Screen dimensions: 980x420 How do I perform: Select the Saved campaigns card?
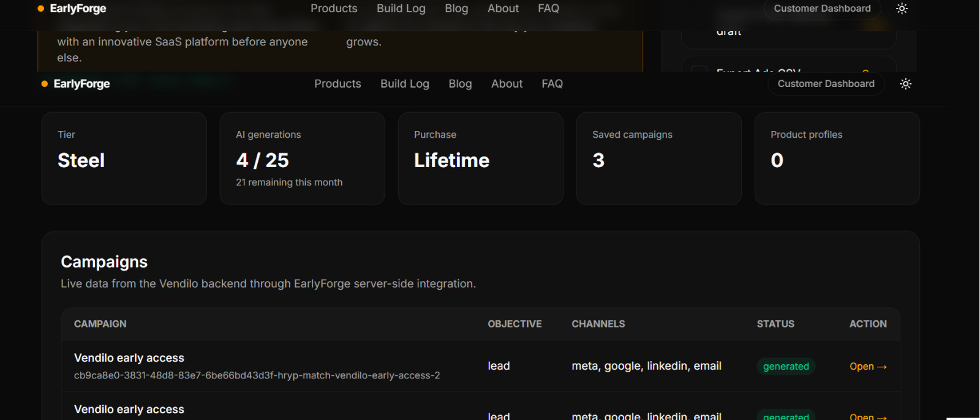tap(658, 158)
